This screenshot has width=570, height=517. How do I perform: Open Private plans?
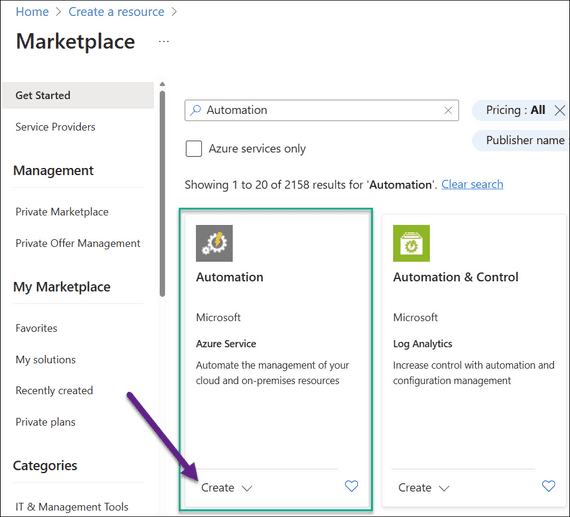(x=45, y=422)
